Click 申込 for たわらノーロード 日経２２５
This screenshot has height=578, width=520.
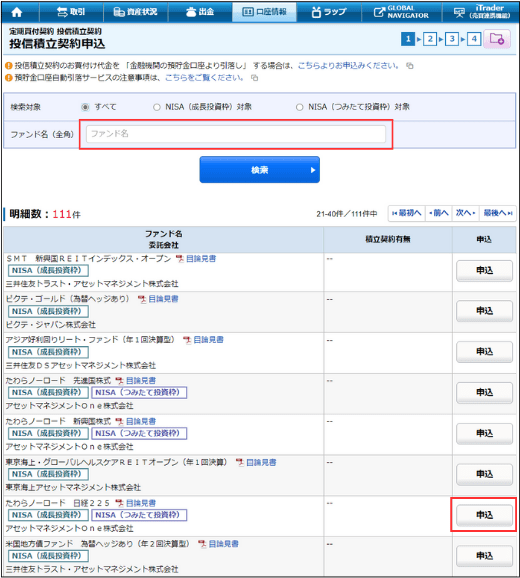tap(484, 515)
